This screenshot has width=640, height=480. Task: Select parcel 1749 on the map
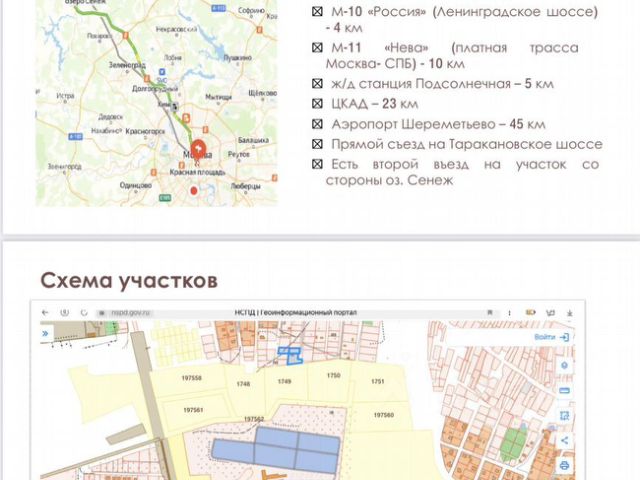(x=284, y=381)
